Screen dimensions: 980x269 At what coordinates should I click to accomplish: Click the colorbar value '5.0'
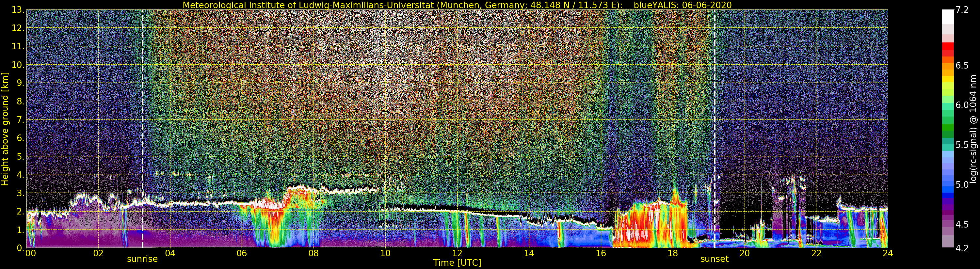[962, 184]
